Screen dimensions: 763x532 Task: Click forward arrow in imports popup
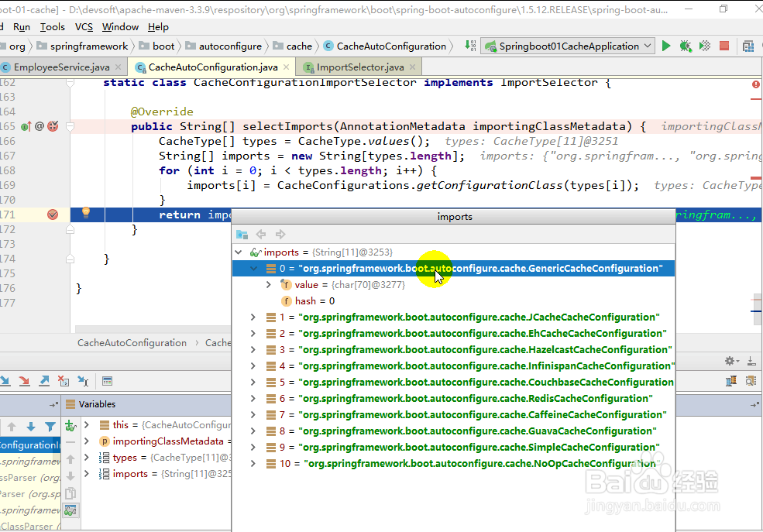pos(280,235)
